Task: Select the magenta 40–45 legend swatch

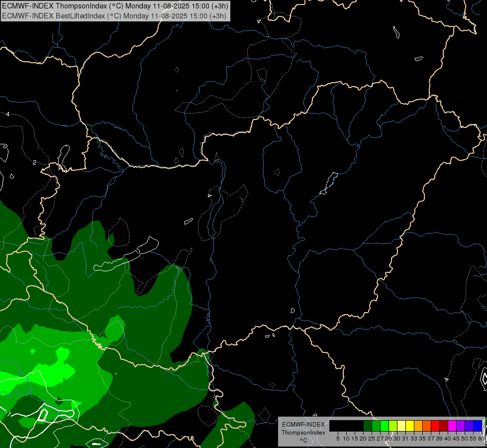Action: [452, 426]
